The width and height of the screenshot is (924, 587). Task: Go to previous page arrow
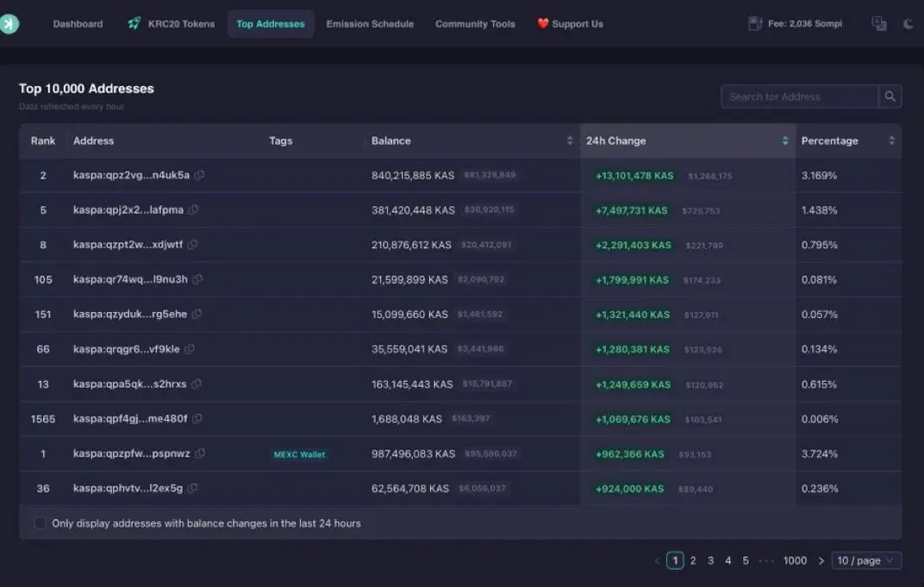pyautogui.click(x=657, y=560)
